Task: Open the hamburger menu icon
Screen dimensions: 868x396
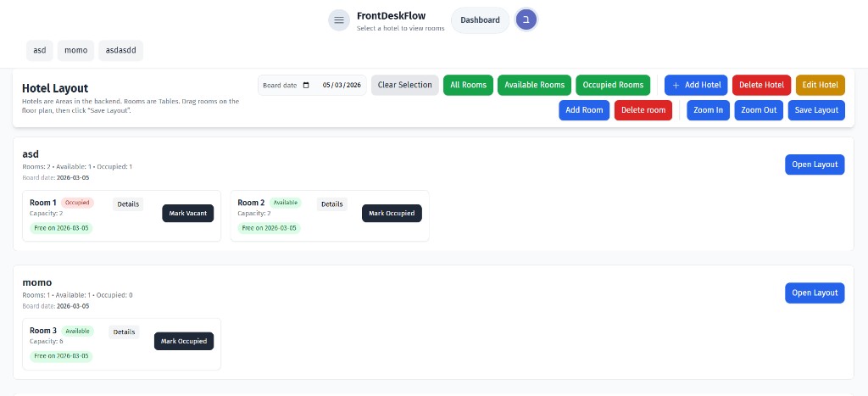Action: click(339, 20)
